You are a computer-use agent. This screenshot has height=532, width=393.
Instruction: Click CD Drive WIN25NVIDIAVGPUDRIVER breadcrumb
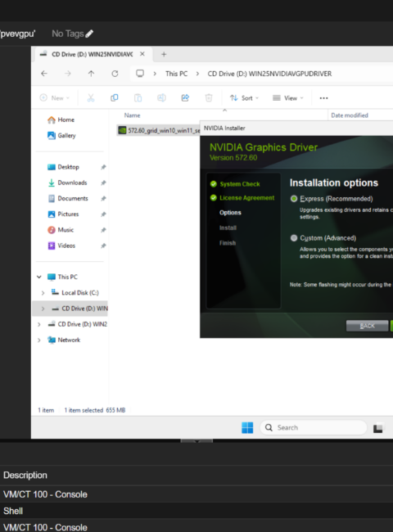click(269, 74)
